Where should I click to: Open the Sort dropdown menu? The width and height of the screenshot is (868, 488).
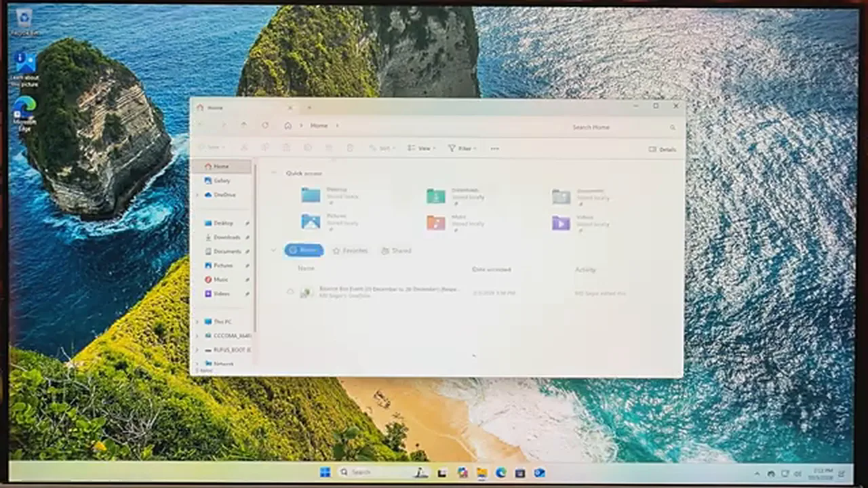pos(382,148)
